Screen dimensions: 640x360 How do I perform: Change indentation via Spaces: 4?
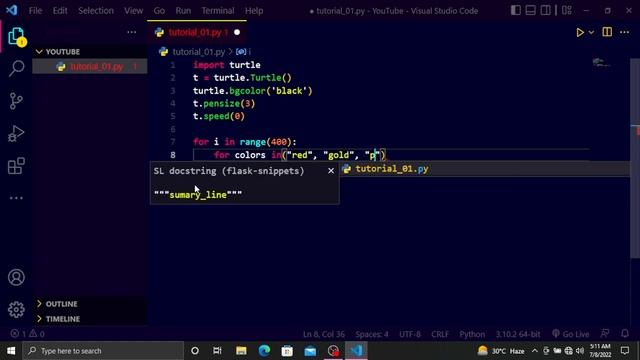click(x=372, y=334)
